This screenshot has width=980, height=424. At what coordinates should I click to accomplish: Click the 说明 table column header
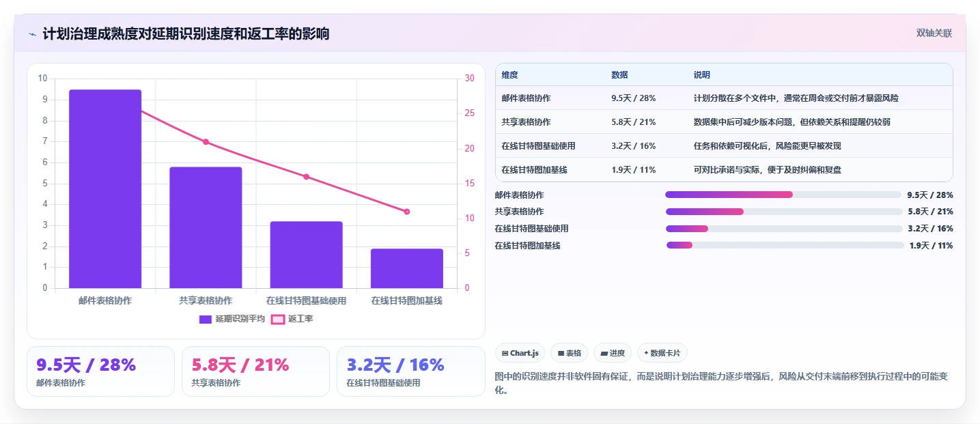pyautogui.click(x=702, y=75)
